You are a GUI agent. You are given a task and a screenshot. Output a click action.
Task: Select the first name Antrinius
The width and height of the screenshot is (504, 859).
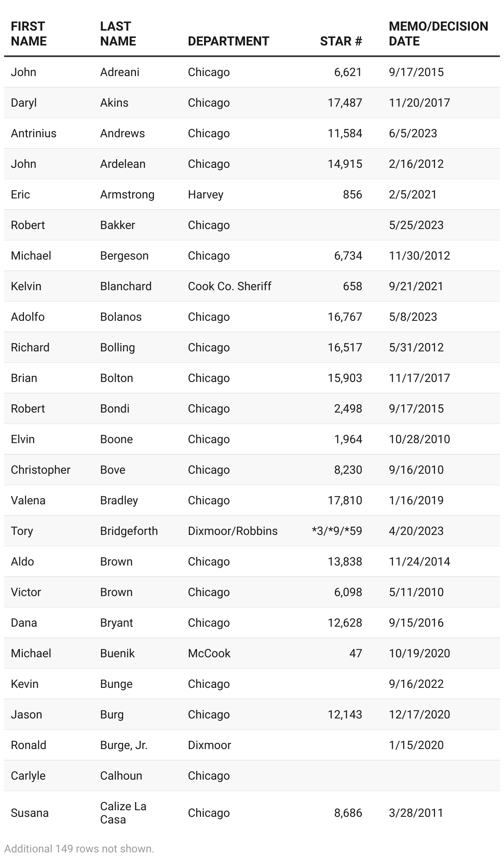click(33, 133)
